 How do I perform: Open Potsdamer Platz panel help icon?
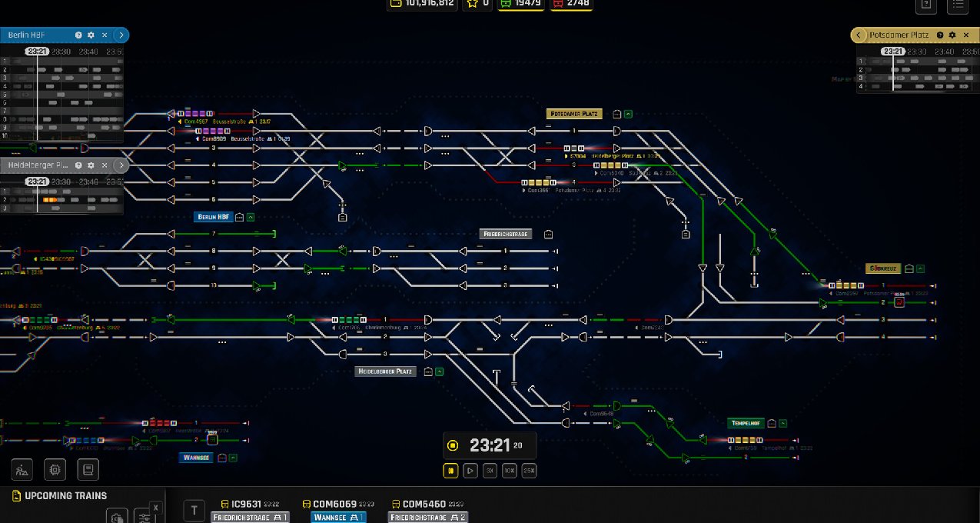click(x=940, y=35)
